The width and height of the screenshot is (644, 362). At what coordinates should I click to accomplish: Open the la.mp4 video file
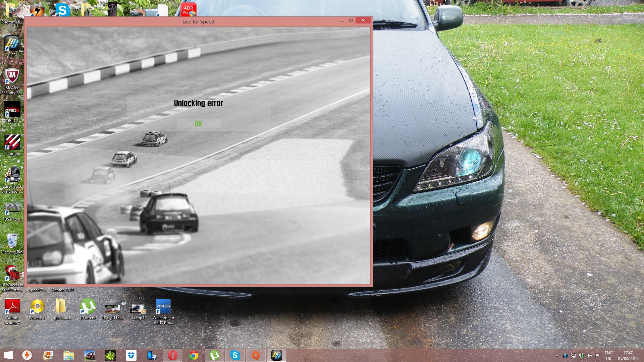click(138, 308)
